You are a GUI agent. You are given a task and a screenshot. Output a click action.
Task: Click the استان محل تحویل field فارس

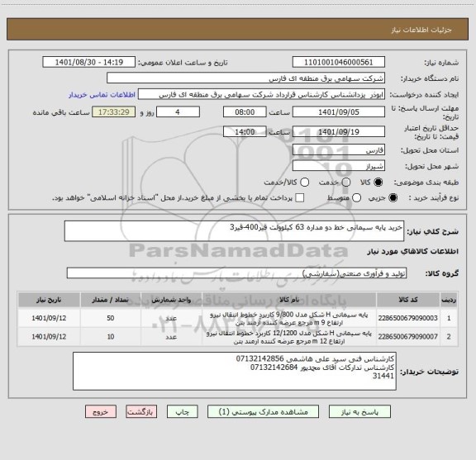click(x=339, y=150)
